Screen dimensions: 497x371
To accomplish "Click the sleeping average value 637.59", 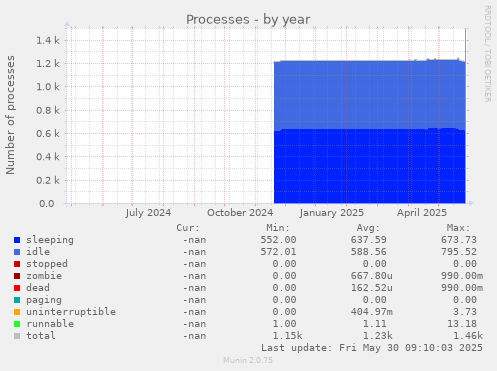I will point(368,240).
